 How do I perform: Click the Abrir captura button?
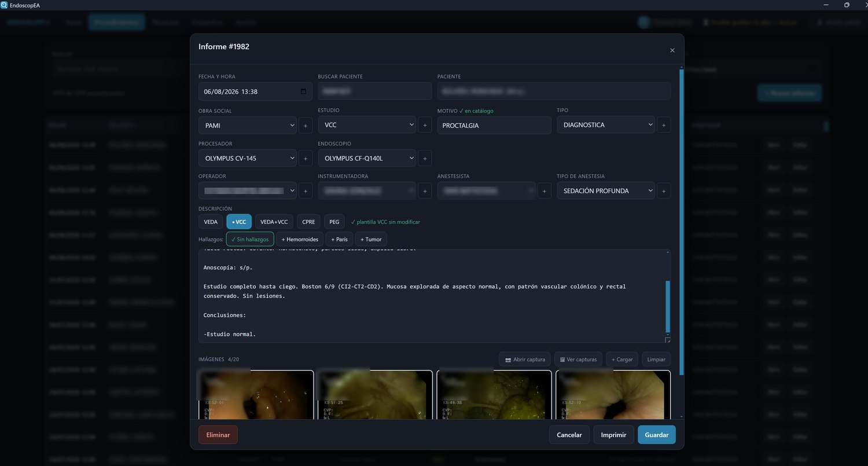coord(525,359)
